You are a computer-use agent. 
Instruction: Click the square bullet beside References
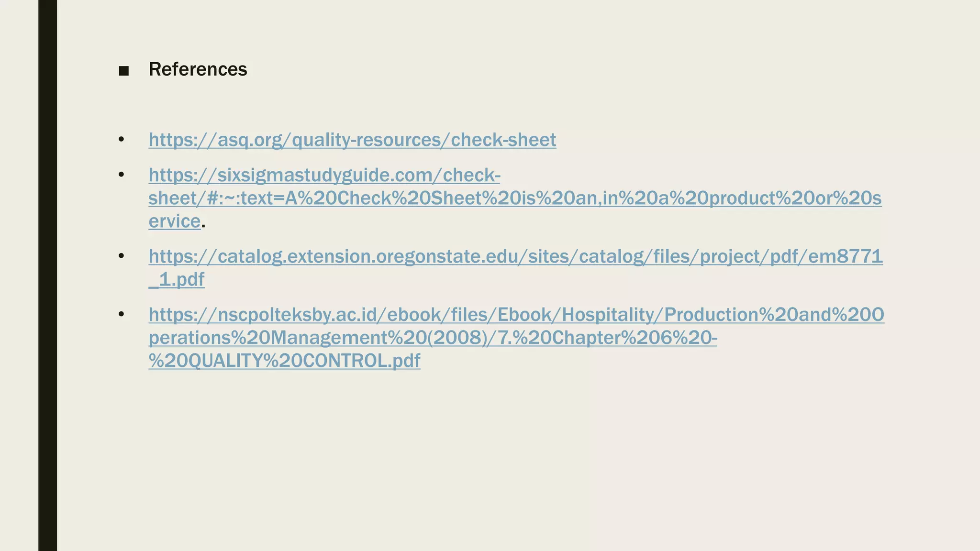(x=124, y=71)
